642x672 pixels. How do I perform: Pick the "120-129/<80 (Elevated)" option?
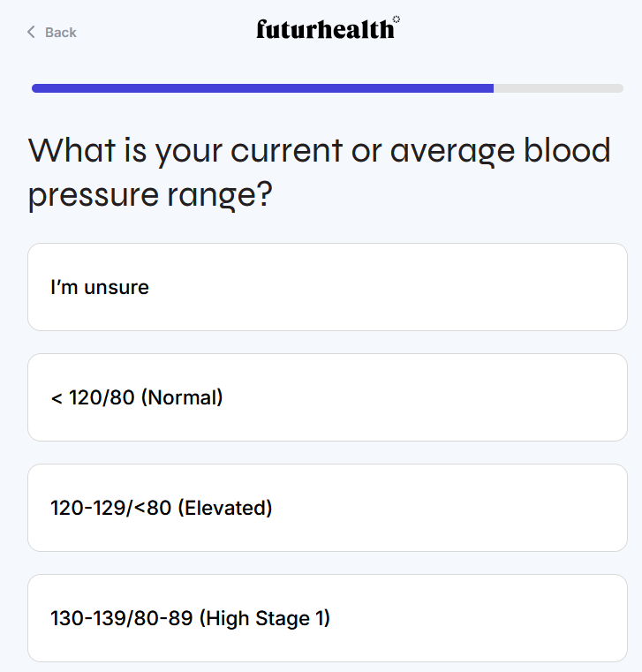click(328, 508)
